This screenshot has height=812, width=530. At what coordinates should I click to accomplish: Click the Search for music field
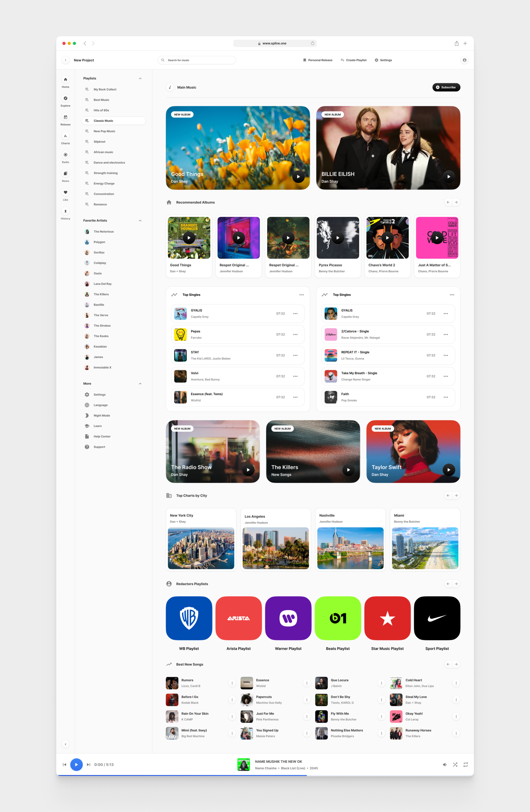(197, 60)
